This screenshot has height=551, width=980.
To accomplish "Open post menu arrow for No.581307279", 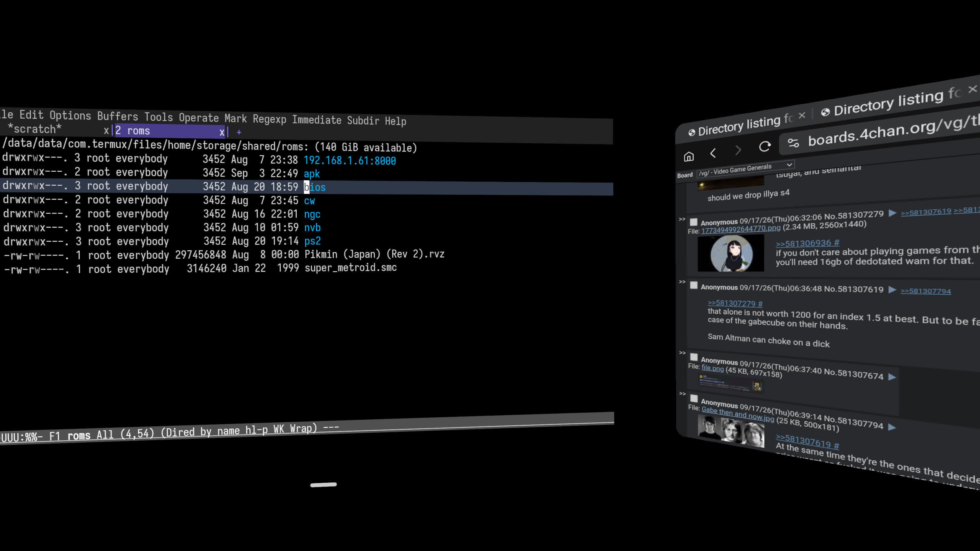I will [x=892, y=213].
